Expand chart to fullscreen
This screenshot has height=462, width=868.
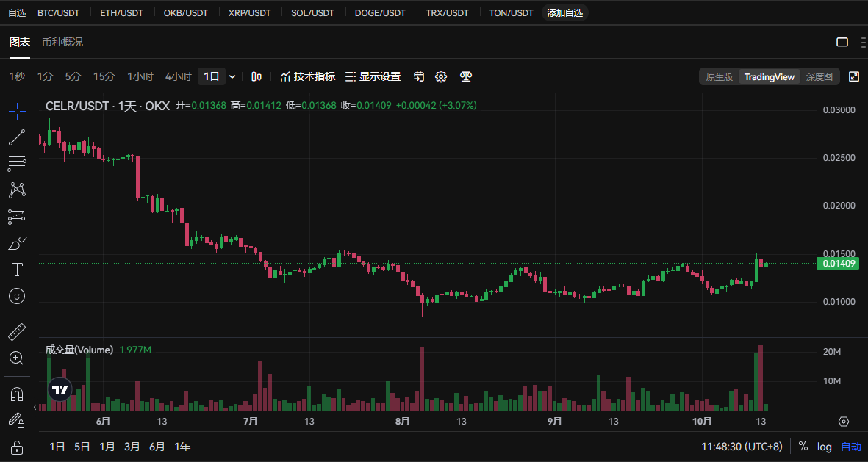[853, 76]
